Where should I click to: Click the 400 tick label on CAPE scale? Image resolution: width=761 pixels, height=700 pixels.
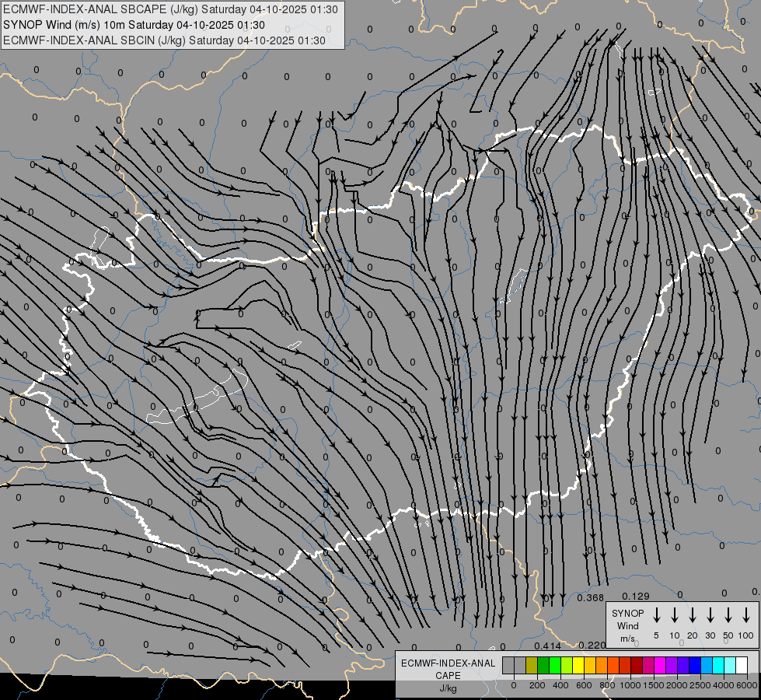point(560,685)
